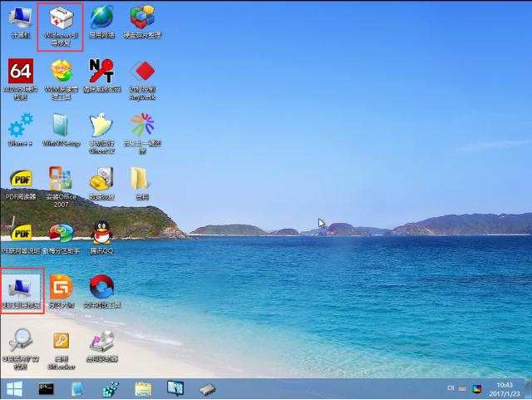
Task: Launch the 傲梅分区助手 partition assistant icon
Action: (x=61, y=238)
